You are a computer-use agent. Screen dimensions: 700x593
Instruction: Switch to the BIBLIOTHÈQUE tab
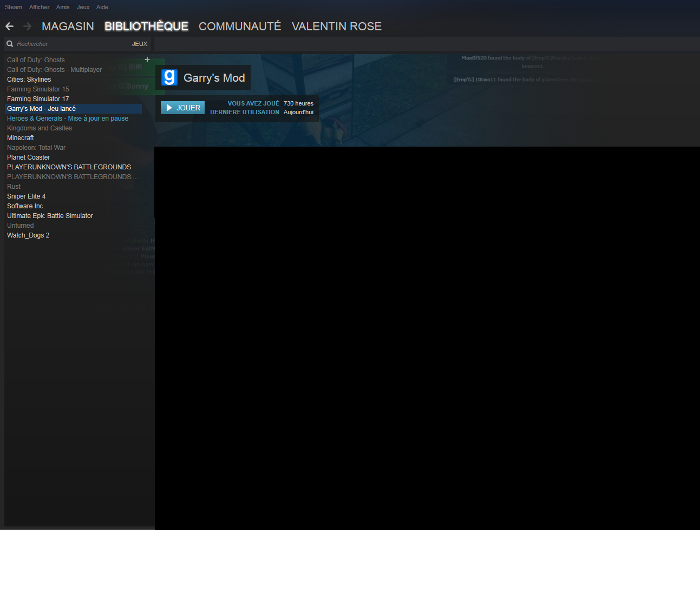click(146, 26)
